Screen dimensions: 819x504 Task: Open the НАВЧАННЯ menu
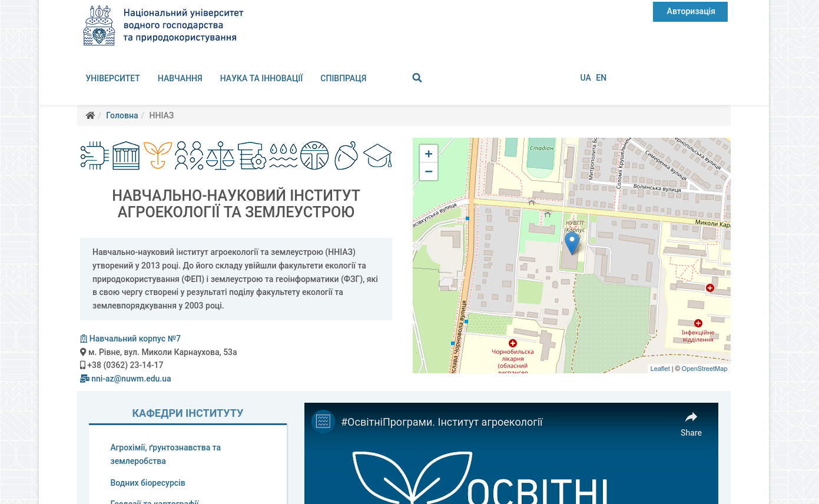pyautogui.click(x=180, y=77)
